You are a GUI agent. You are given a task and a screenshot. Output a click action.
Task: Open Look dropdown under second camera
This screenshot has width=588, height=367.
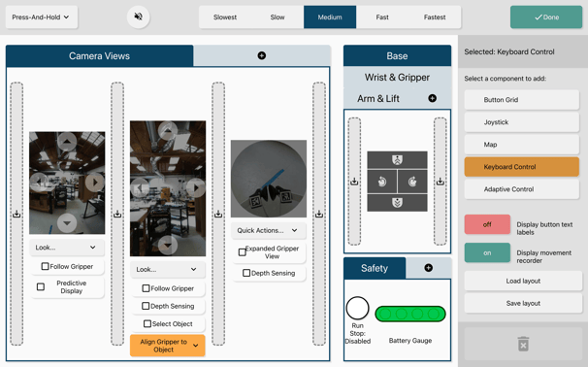(x=168, y=269)
